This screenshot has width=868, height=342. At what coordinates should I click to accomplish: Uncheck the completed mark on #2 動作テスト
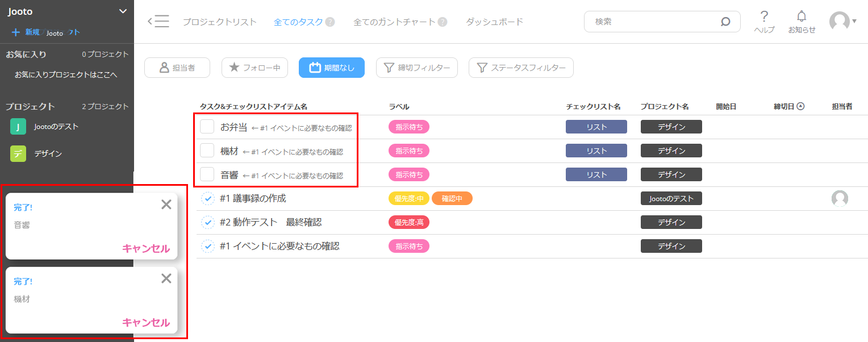click(208, 222)
